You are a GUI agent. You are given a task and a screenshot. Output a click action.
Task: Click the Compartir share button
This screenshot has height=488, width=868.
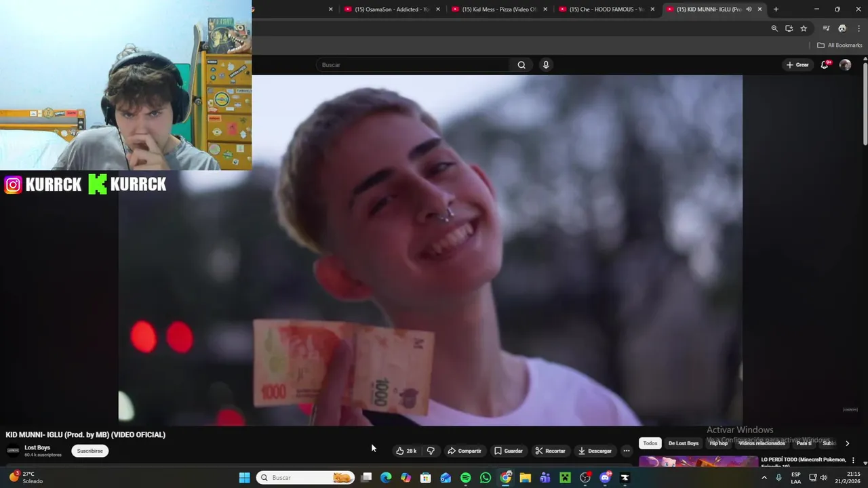click(465, 451)
